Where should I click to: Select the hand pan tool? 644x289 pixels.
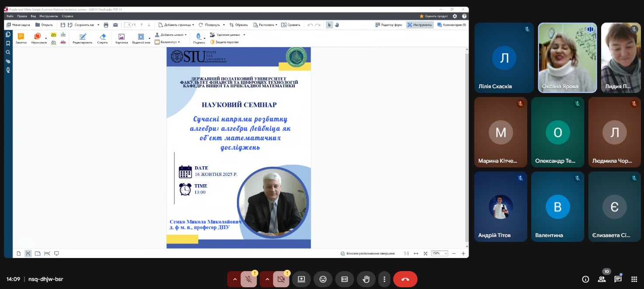[337, 25]
